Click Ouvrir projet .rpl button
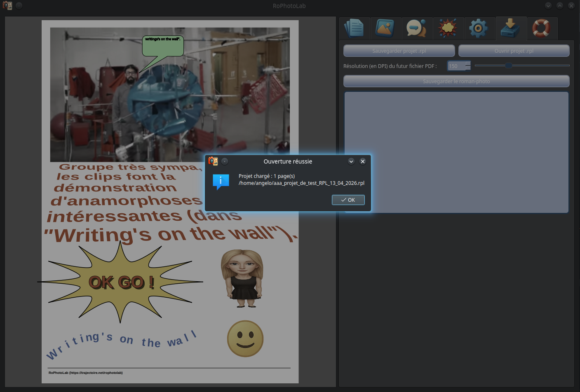This screenshot has height=392, width=580. coord(514,51)
